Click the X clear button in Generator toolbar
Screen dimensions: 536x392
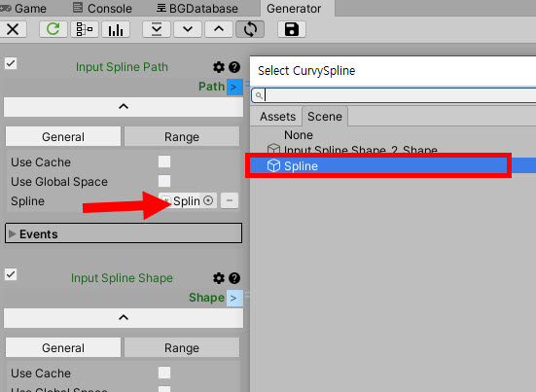[13, 29]
